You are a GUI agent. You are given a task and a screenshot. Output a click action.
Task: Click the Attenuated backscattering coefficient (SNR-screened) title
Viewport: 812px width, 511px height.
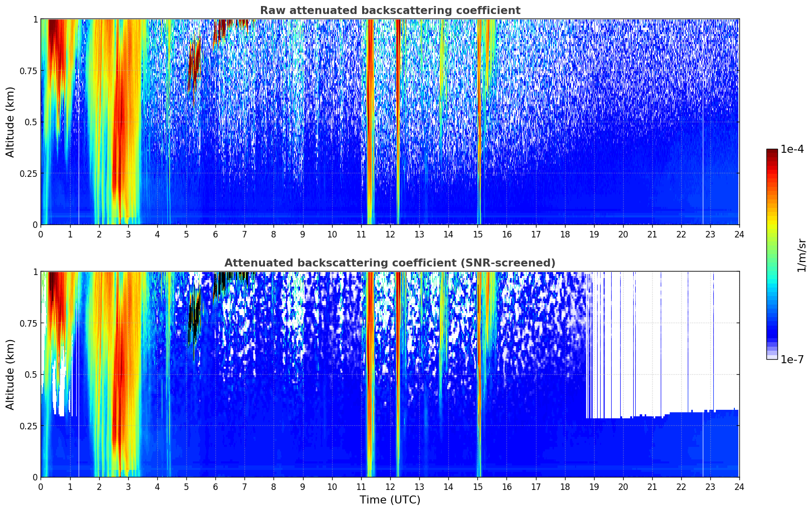click(x=390, y=263)
